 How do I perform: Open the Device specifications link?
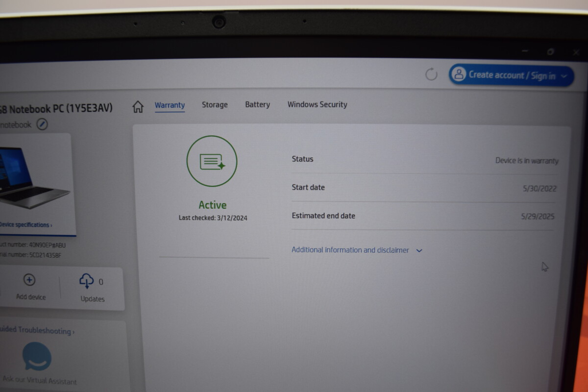pos(25,225)
